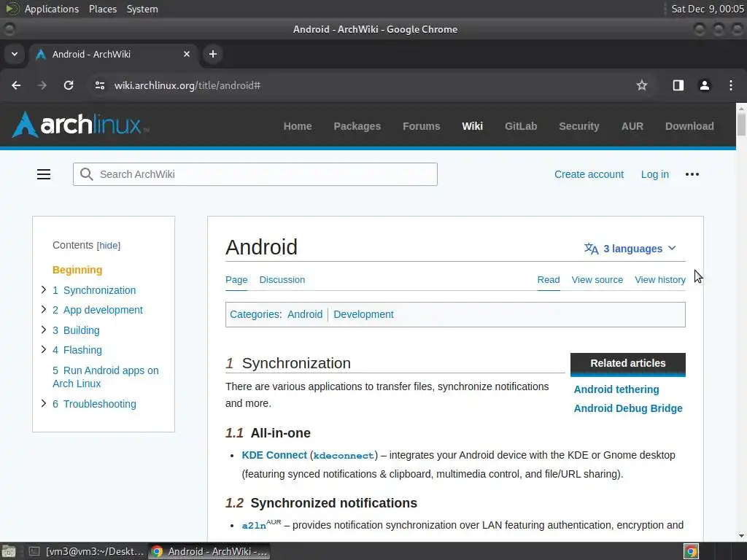Go to GitLab in Arch navbar
The image size is (747, 560).
(x=521, y=126)
